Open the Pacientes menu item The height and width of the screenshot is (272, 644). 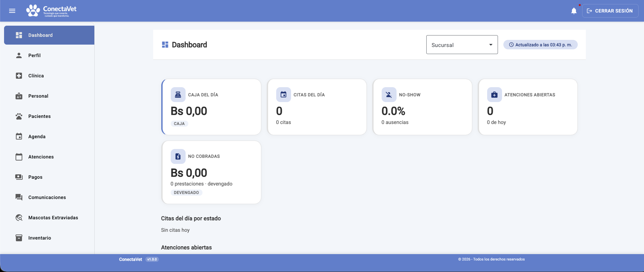(x=49, y=116)
